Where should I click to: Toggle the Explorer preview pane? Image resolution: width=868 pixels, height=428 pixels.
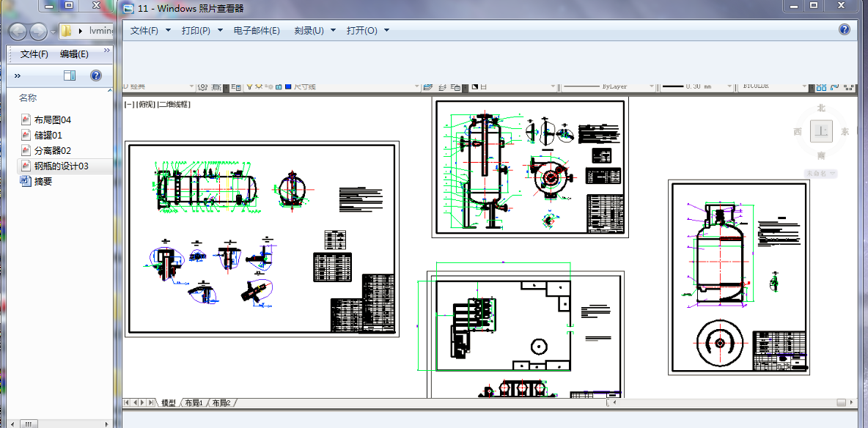(69, 75)
